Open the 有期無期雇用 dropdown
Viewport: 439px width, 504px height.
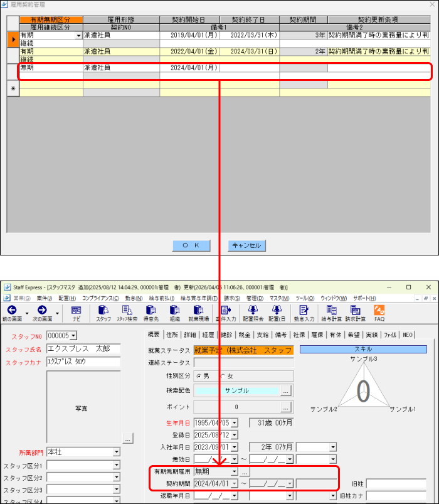click(235, 471)
